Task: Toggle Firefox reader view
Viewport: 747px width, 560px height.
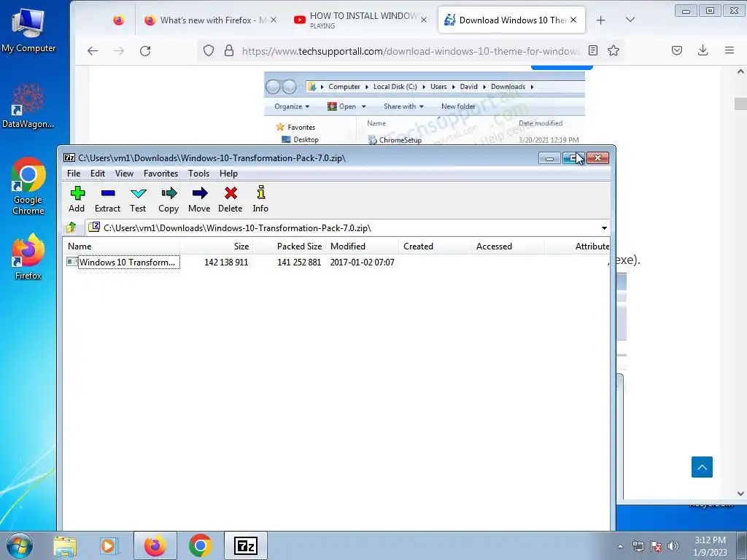Action: click(x=593, y=50)
